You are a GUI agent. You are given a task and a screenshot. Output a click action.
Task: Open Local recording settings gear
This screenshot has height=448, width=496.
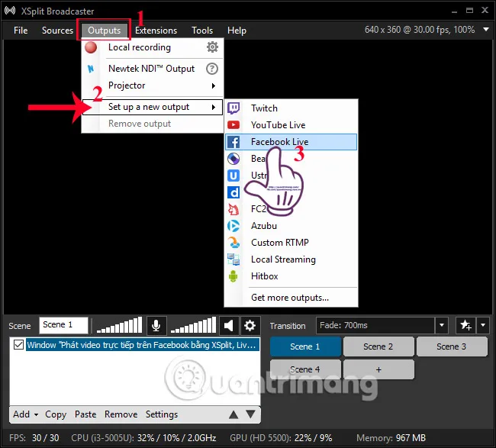[212, 47]
